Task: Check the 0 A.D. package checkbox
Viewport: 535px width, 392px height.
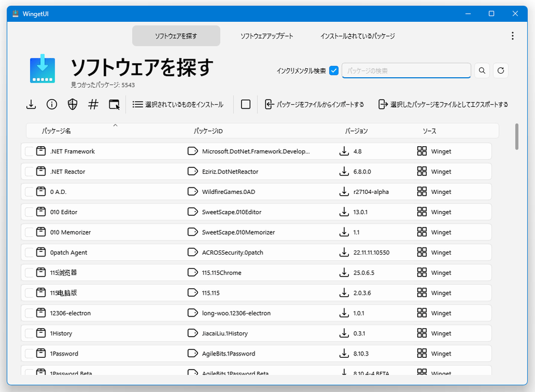Action: [x=29, y=192]
